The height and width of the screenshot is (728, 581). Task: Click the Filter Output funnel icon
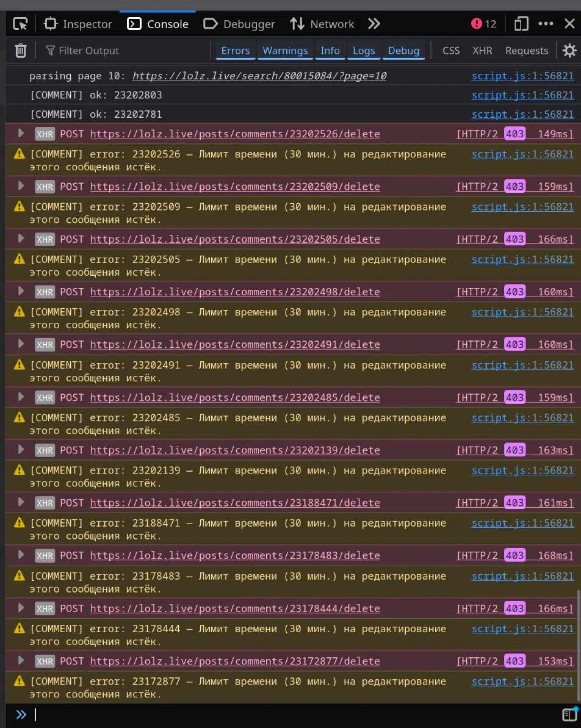point(51,50)
